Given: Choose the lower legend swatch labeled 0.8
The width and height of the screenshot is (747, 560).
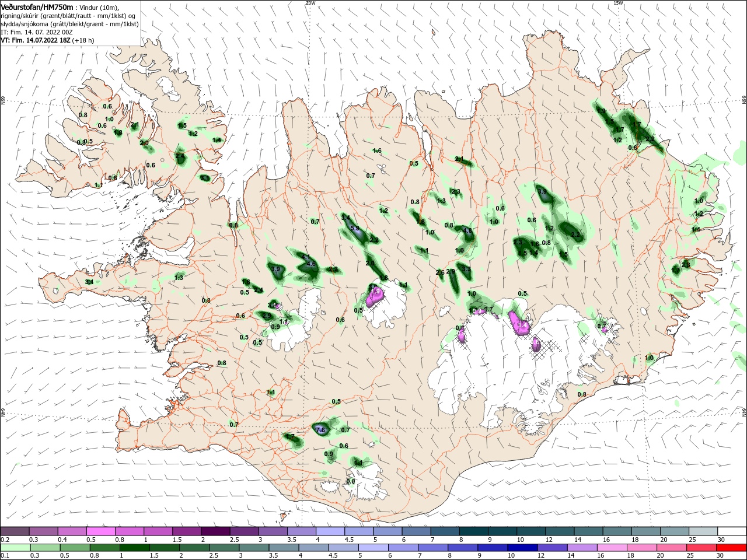Looking at the screenshot, I should coord(104,548).
